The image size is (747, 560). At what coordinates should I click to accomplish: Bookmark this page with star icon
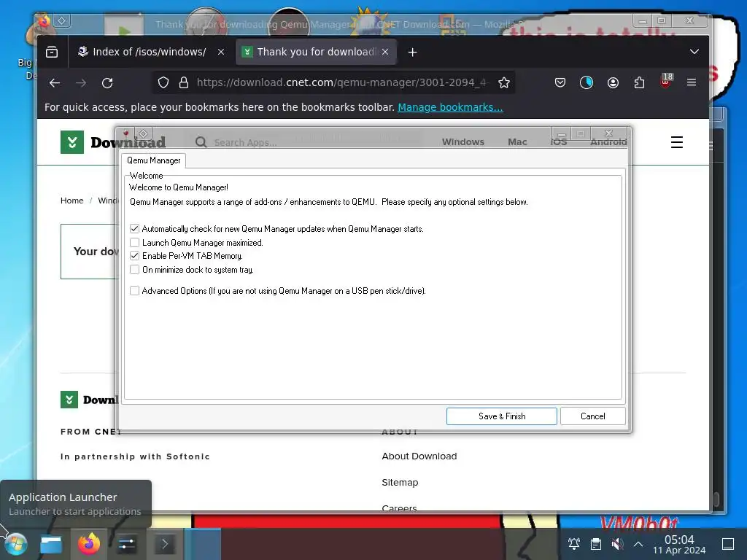pyautogui.click(x=504, y=83)
